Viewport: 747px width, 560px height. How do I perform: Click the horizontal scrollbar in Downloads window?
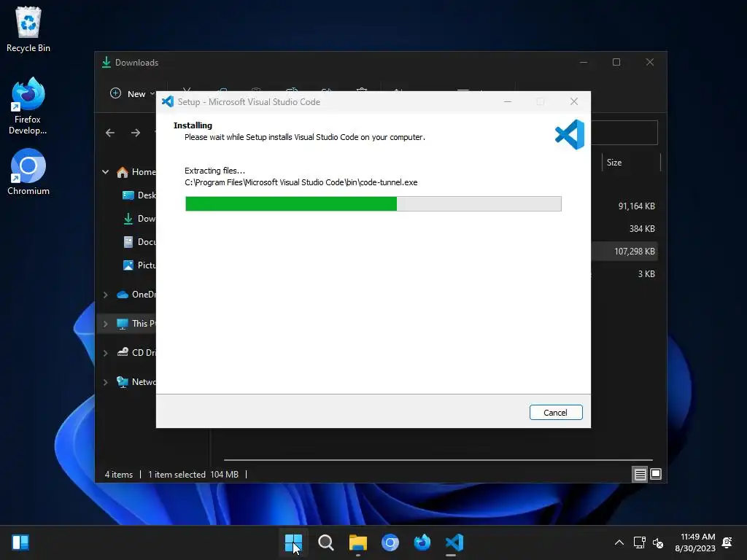(438, 460)
